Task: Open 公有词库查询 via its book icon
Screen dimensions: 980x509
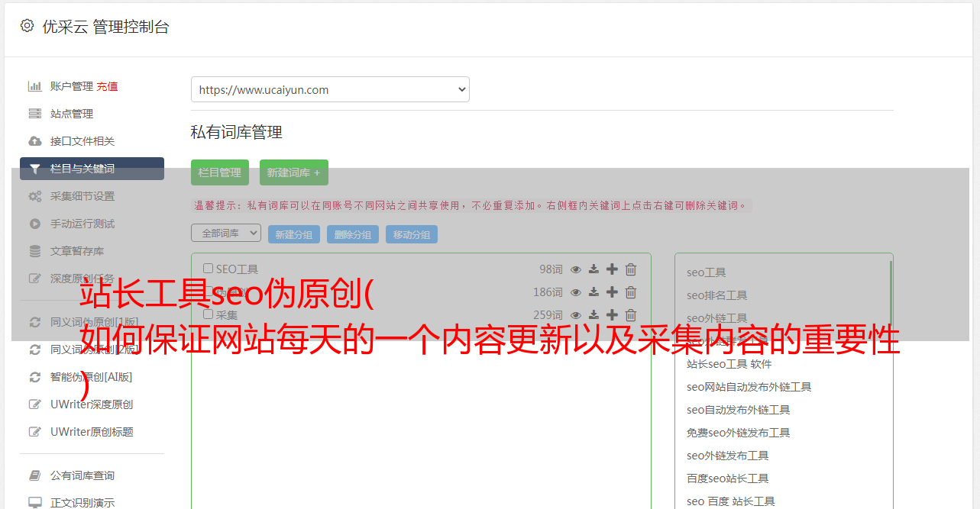Action: point(34,475)
